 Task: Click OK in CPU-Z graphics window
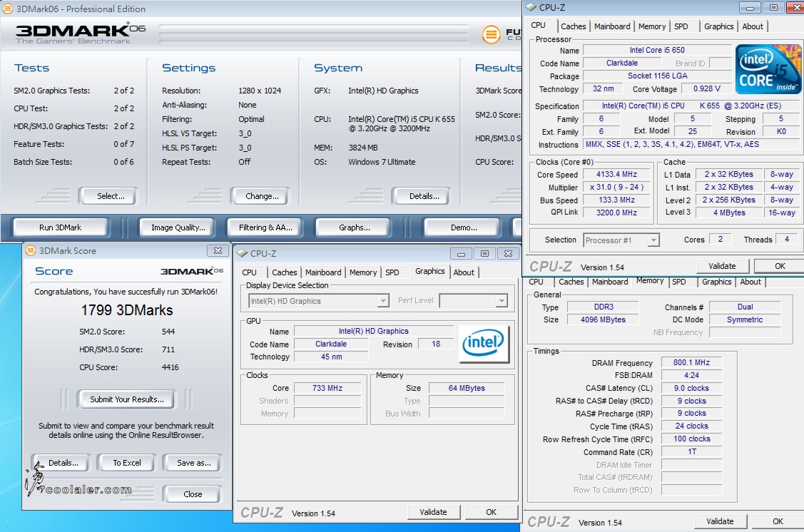(x=491, y=511)
